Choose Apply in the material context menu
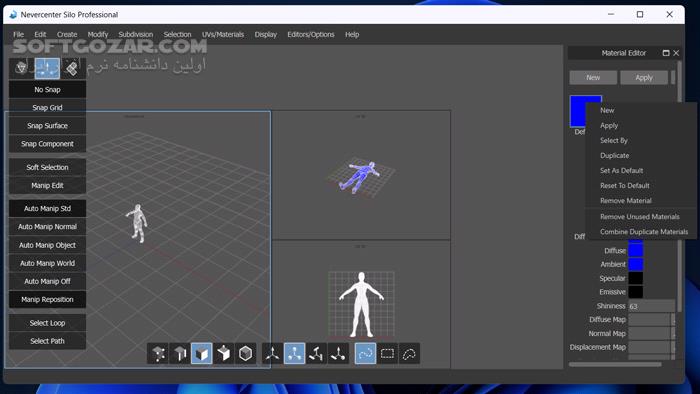The image size is (700, 394). 641,125
